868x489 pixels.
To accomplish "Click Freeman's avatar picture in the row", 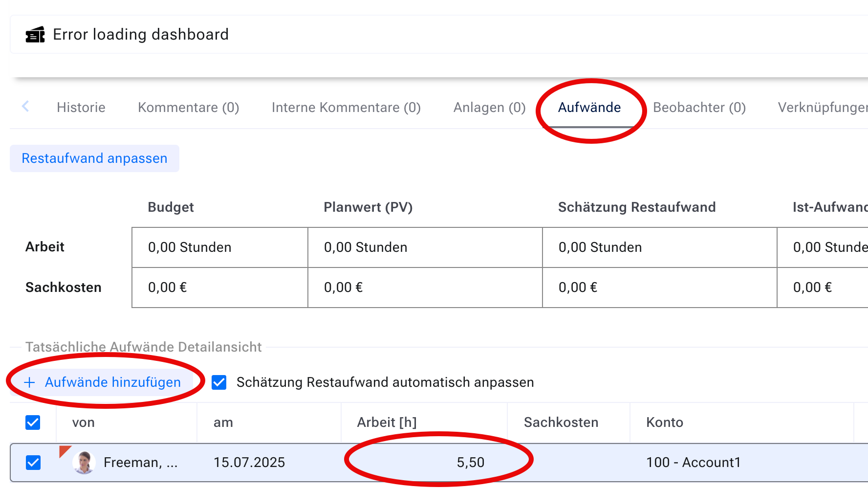I will pyautogui.click(x=84, y=462).
